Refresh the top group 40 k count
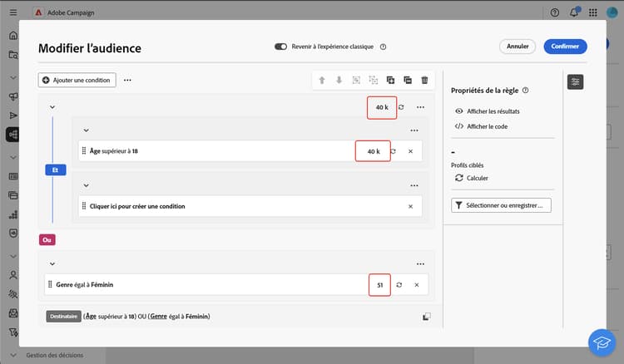This screenshot has height=364, width=624. pos(401,107)
